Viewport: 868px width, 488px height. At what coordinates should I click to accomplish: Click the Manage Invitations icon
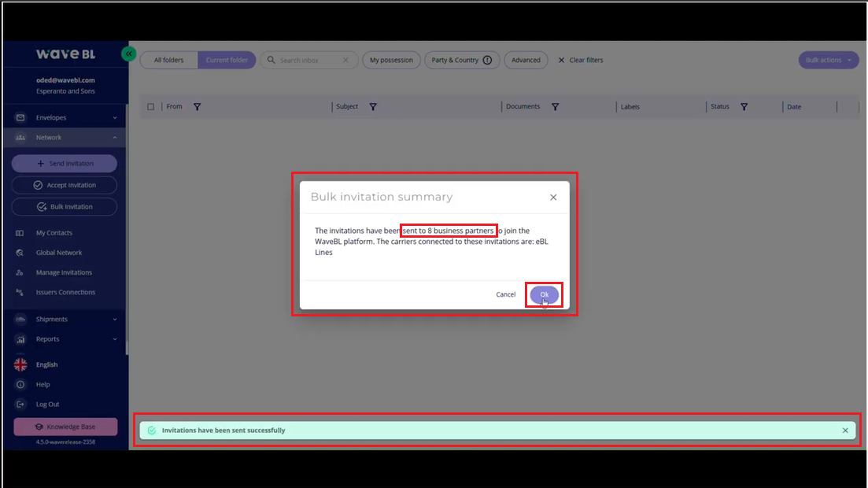[20, 272]
